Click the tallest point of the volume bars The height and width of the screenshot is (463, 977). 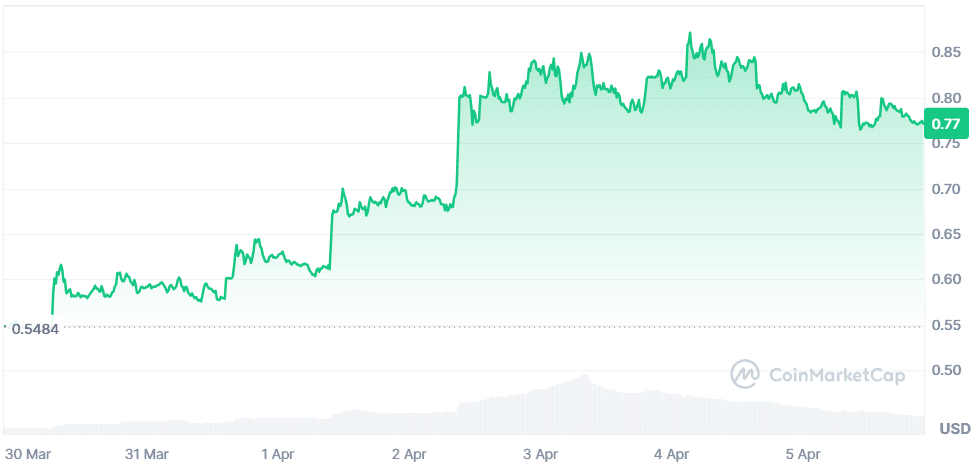[x=585, y=377]
